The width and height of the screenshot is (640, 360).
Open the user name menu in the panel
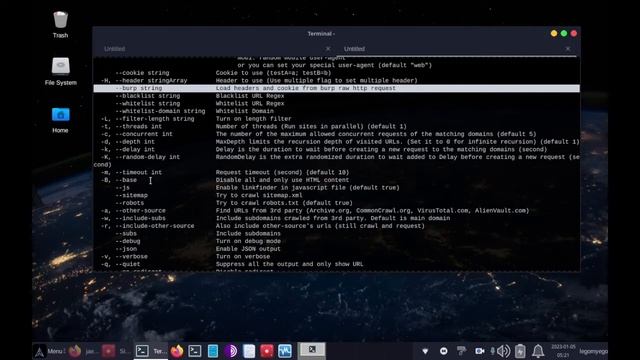593,351
